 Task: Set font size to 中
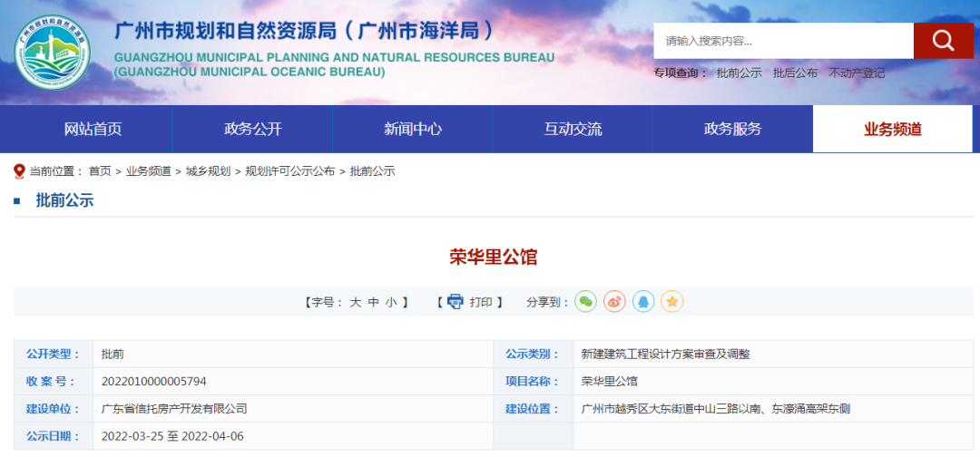coord(373,302)
